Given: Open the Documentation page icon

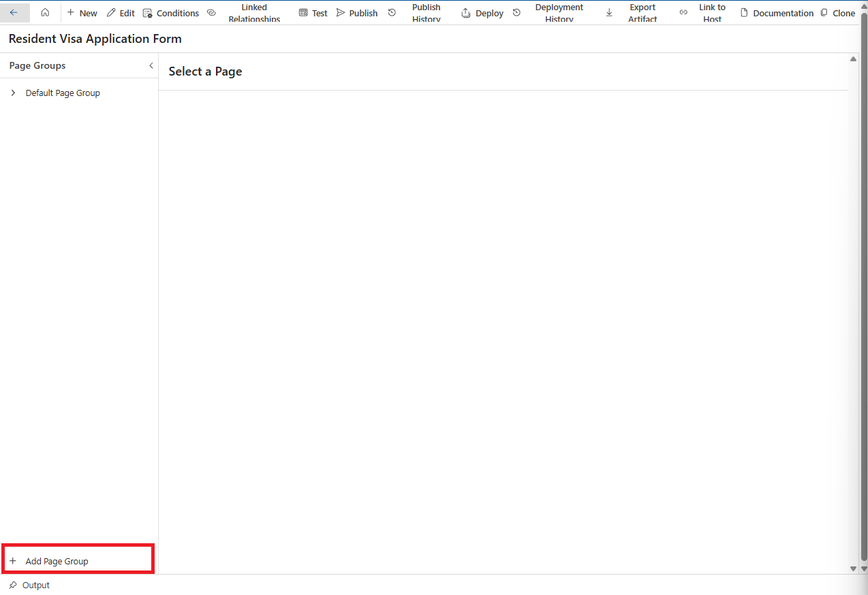Looking at the screenshot, I should click(744, 13).
